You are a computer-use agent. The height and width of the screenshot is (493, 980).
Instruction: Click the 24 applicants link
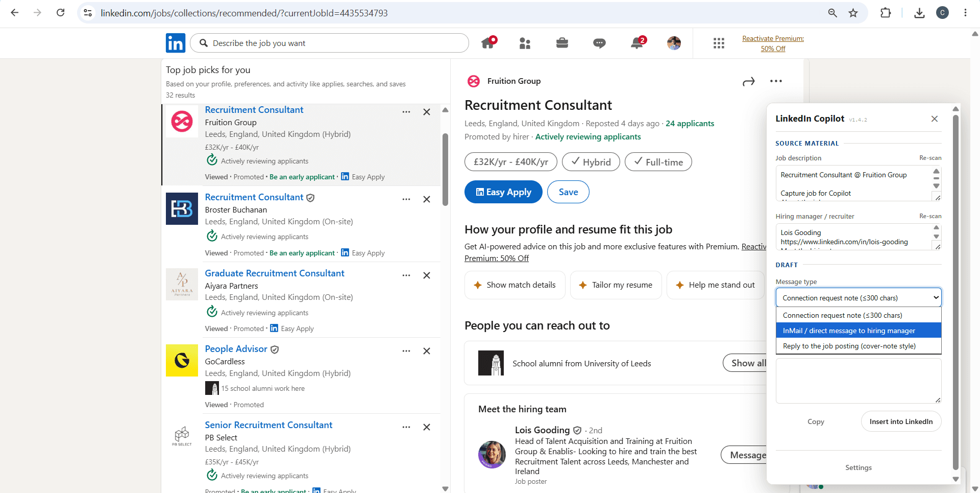(x=690, y=124)
